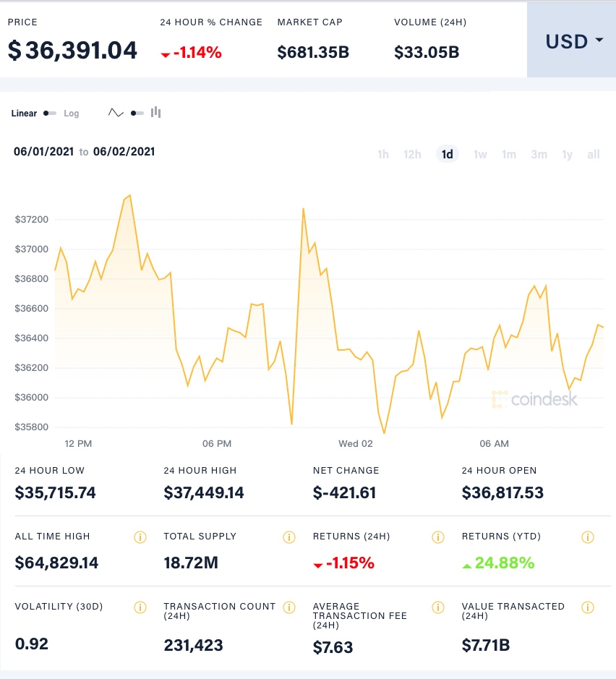
Task: Click the CoinDesk watermark logo
Action: click(536, 396)
